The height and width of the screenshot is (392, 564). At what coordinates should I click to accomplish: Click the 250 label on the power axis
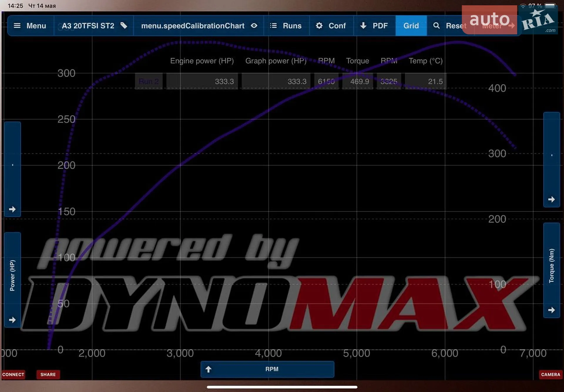[66, 119]
